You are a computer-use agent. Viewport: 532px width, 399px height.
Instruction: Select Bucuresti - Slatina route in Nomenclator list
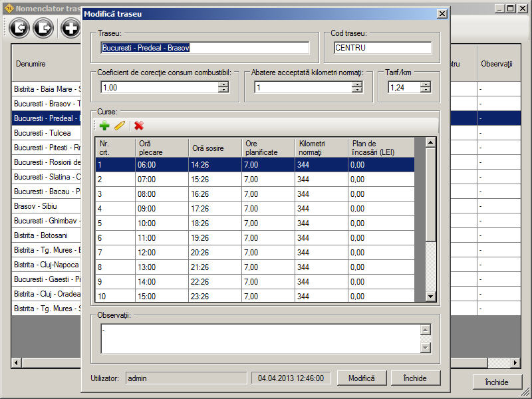pyautogui.click(x=47, y=177)
